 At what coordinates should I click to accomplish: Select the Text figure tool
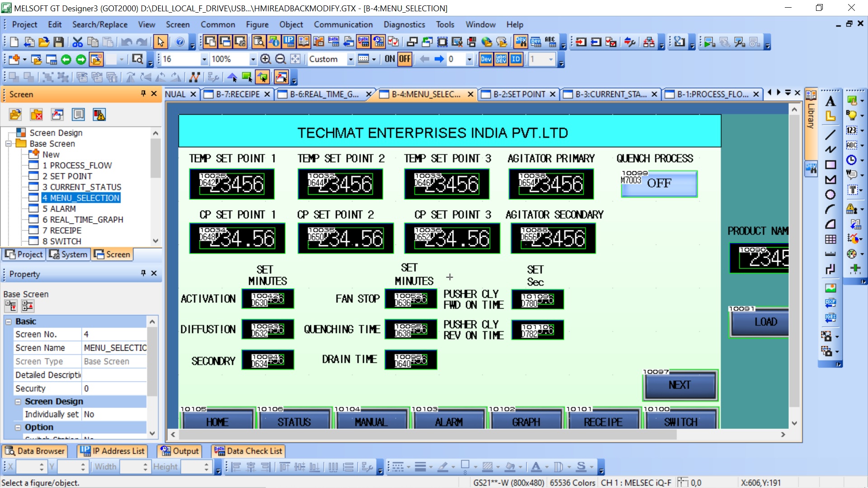coord(830,101)
